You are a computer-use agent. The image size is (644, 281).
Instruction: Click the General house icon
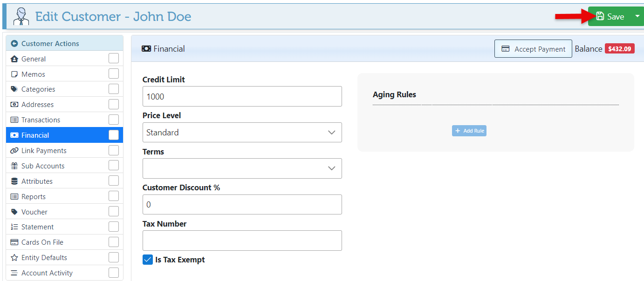[x=14, y=59]
